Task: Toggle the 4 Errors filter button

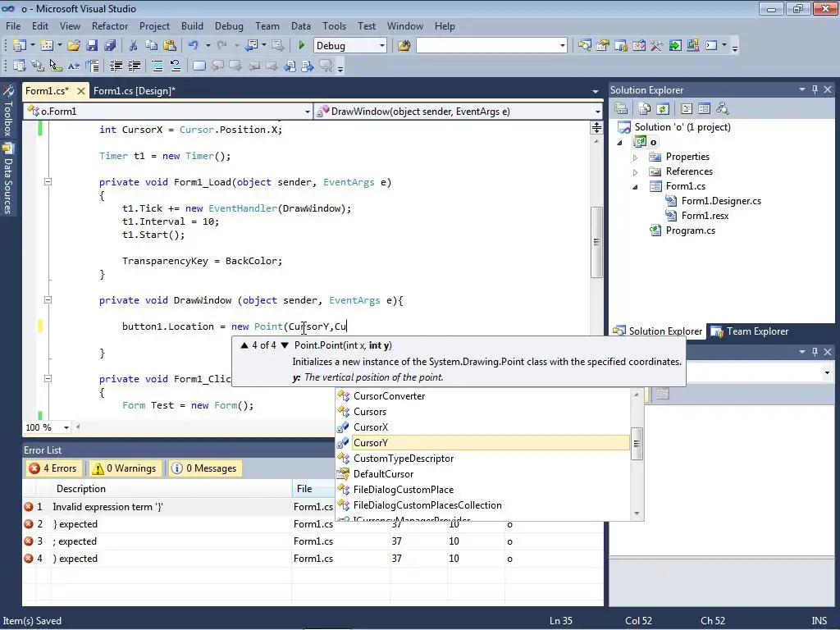Action: (x=53, y=468)
